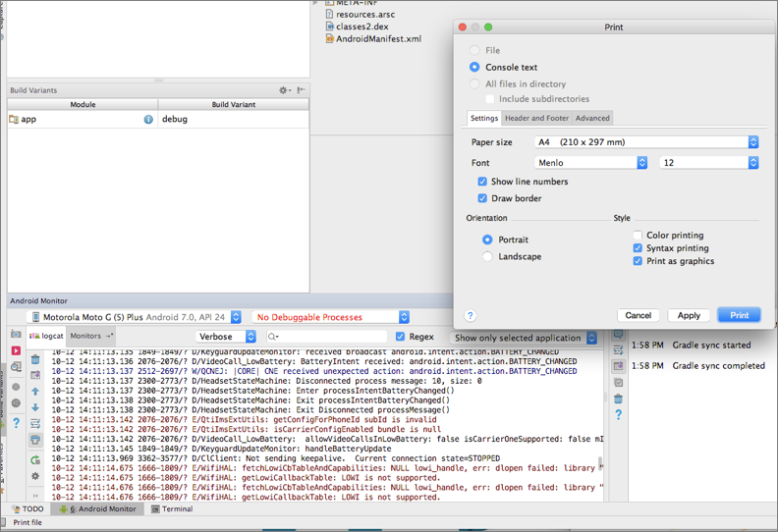This screenshot has width=778, height=532.
Task: Click the search icon in logcat filter field
Action: (273, 337)
